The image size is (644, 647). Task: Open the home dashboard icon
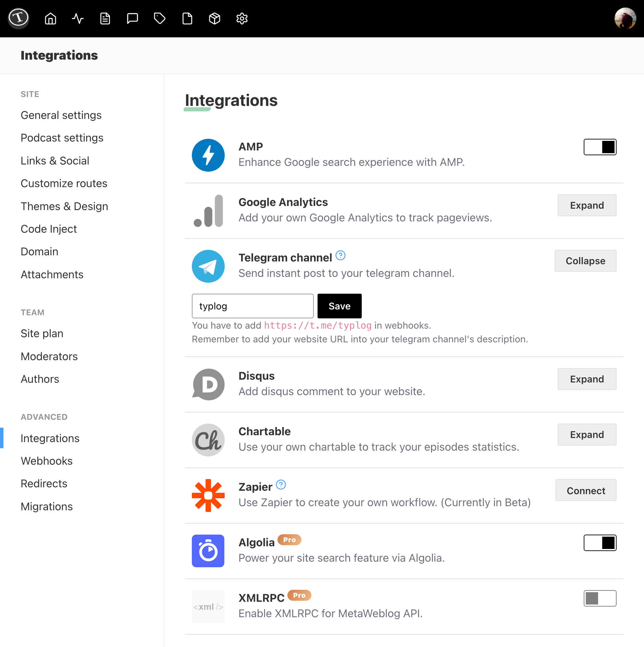tap(50, 19)
